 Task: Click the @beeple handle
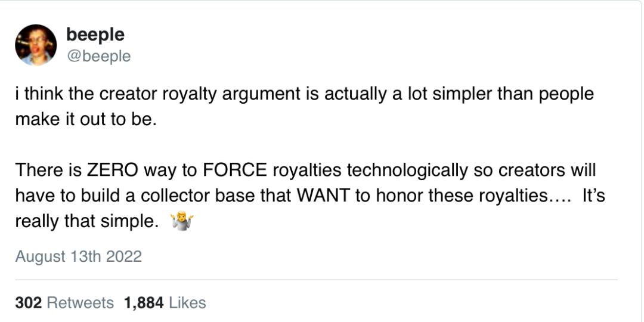click(x=98, y=56)
